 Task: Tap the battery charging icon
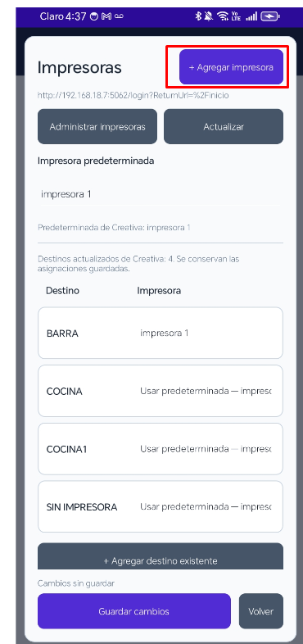pos(270,16)
